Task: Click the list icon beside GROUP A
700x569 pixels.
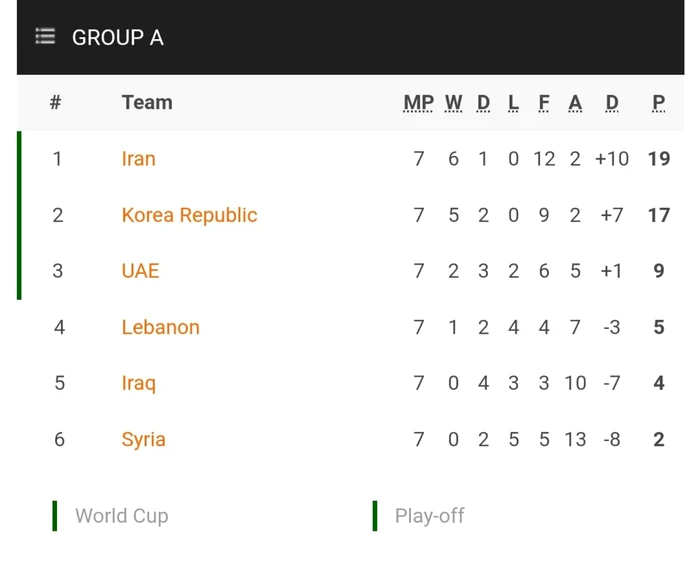Action: [x=45, y=36]
